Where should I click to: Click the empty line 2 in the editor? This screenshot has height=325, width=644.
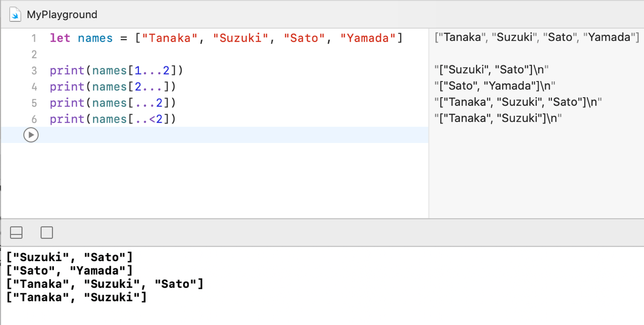pos(201,54)
